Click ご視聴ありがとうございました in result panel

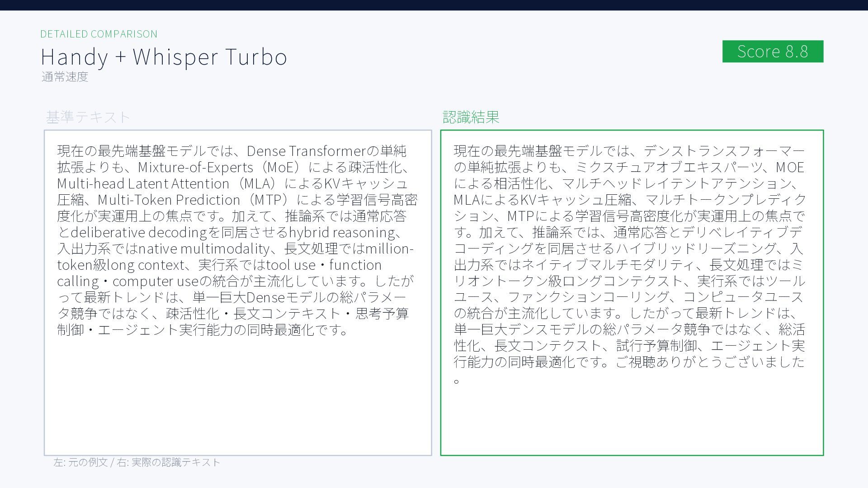pyautogui.click(x=710, y=362)
